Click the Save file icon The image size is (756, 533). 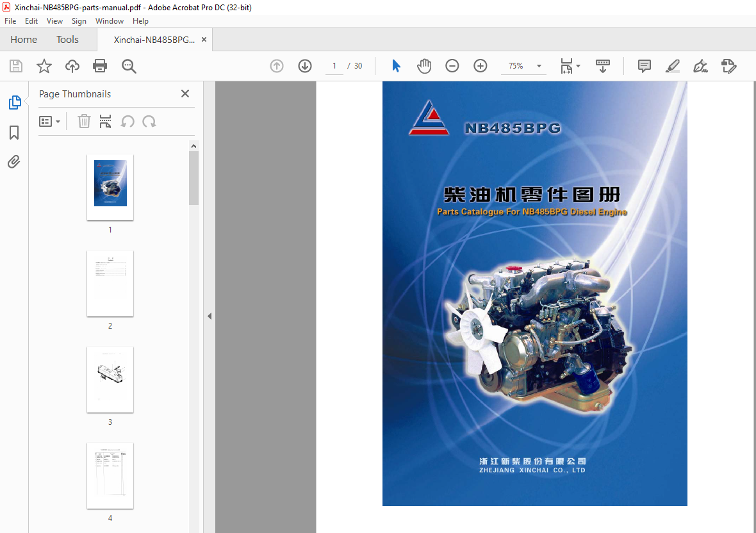click(16, 66)
